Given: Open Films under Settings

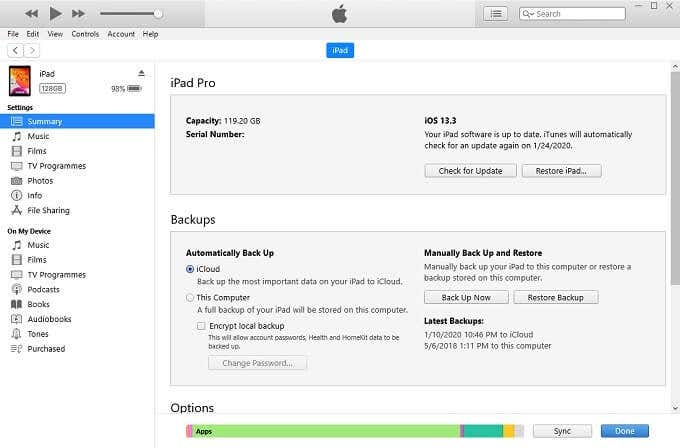Looking at the screenshot, I should point(36,151).
